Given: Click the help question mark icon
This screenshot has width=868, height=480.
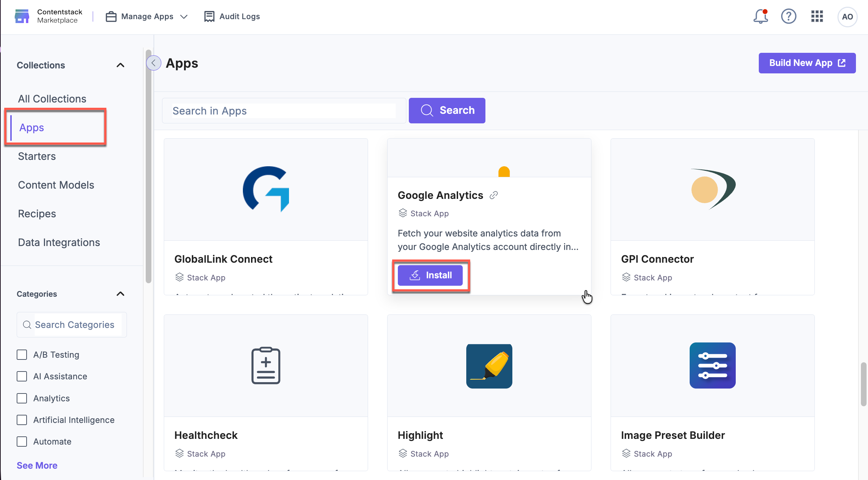Looking at the screenshot, I should [x=789, y=16].
